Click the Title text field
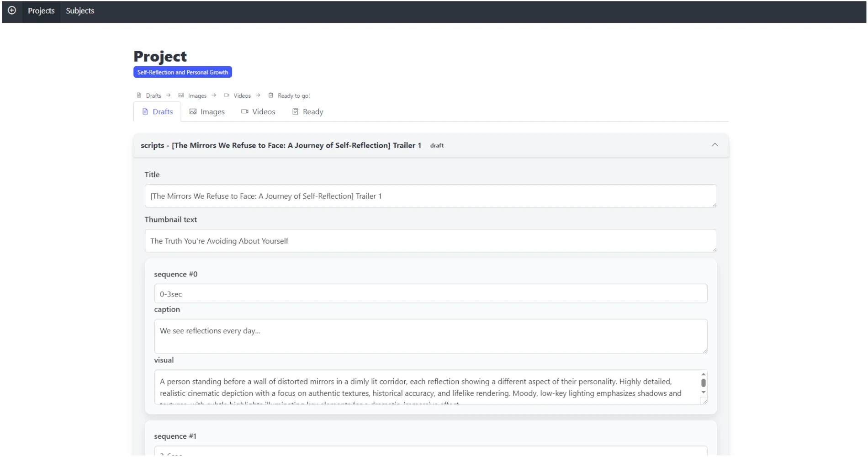This screenshot has width=868, height=457. tap(430, 196)
